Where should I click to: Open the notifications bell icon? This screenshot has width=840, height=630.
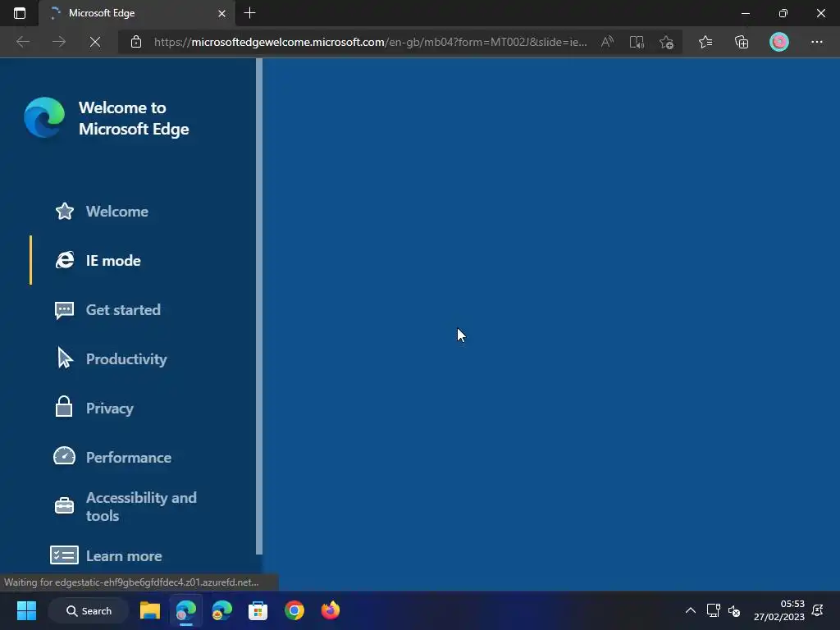tap(818, 610)
